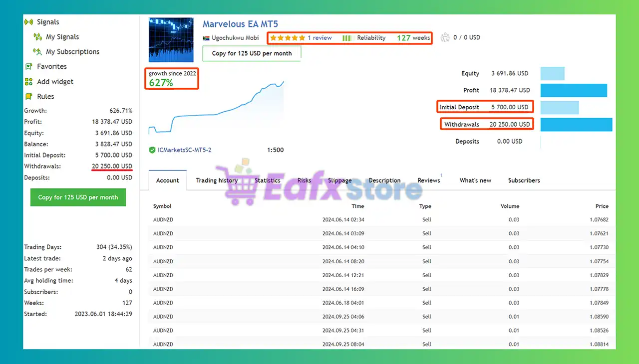The image size is (639, 364).
Task: Click the Add widget icon
Action: pyautogui.click(x=28, y=82)
